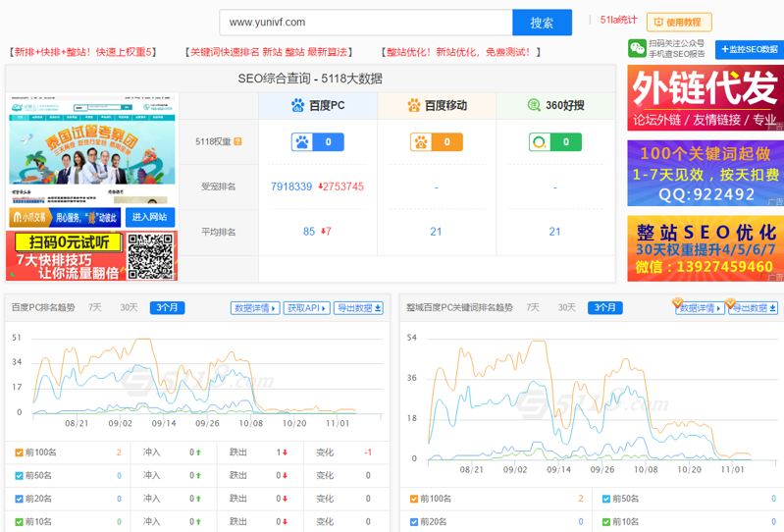Click the QR code in the 扫码0元试听 ad
Screen dimensions: 784x532
[150, 256]
